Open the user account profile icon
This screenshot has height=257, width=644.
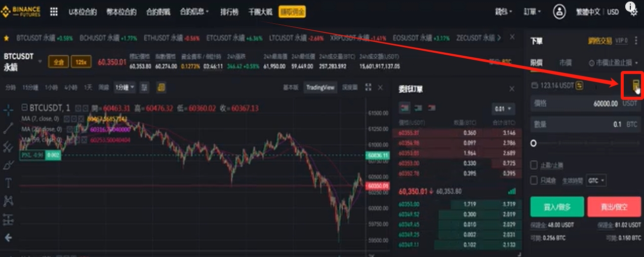559,11
